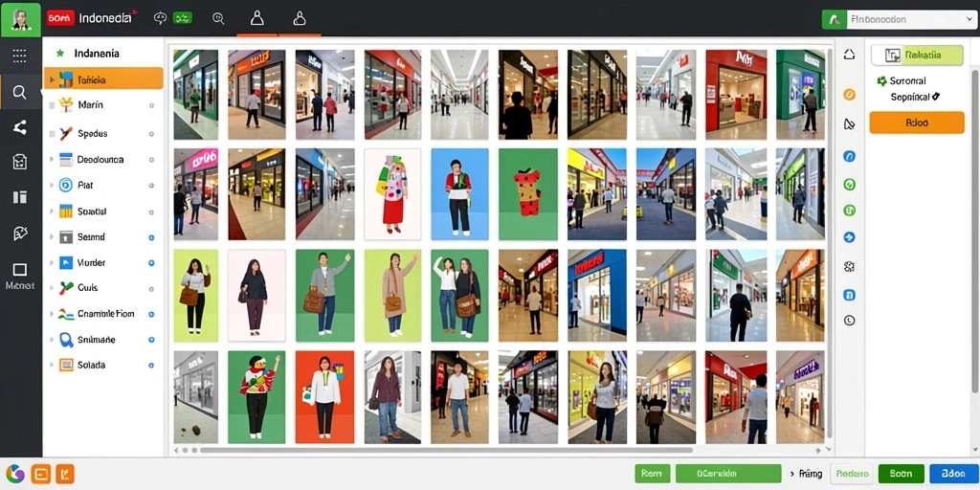Click the blue Bdon button at bottom
The image size is (980, 490).
pyautogui.click(x=952, y=474)
